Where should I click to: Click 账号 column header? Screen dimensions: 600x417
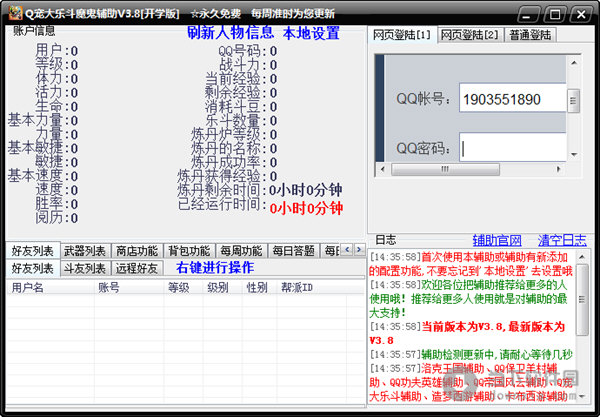129,287
